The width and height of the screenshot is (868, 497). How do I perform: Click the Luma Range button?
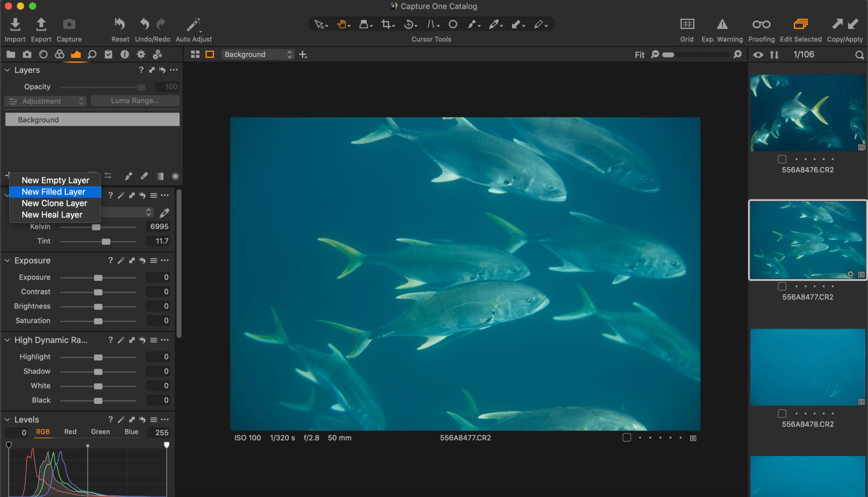click(x=135, y=100)
